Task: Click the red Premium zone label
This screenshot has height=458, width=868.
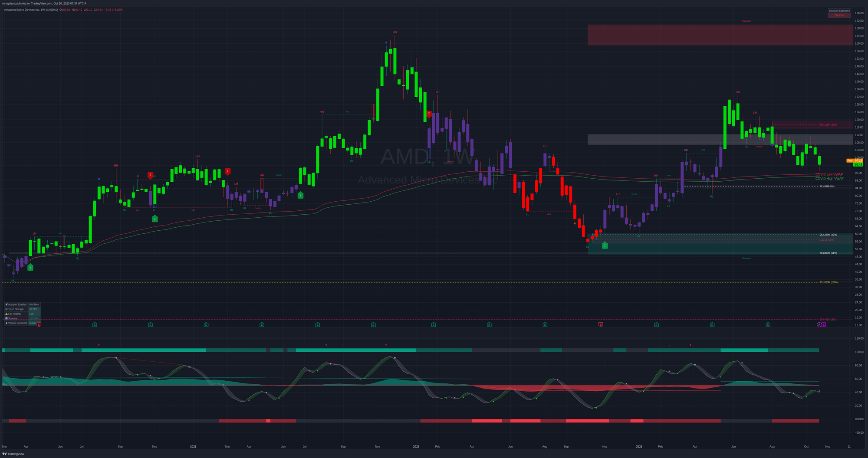Action: click(746, 21)
